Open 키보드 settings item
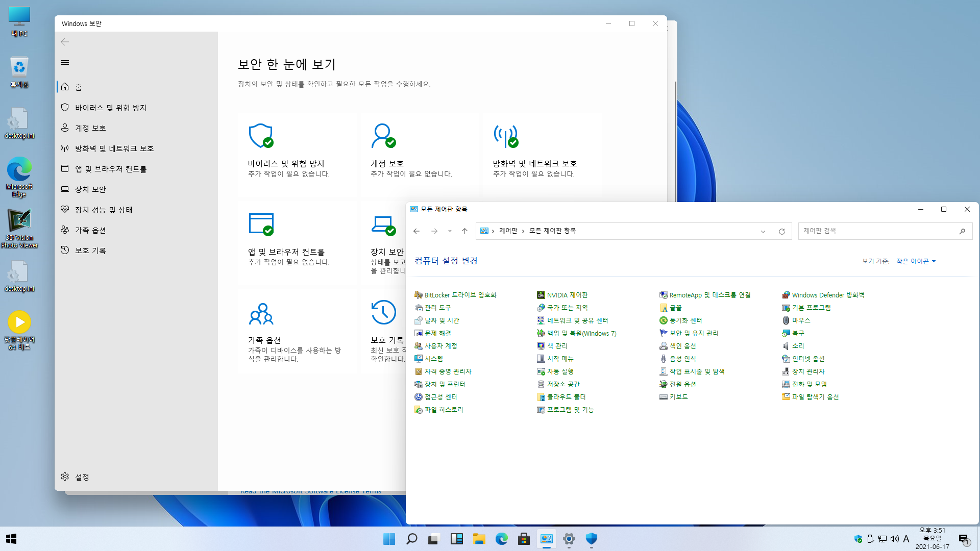Viewport: 980px width, 551px height. click(x=674, y=397)
